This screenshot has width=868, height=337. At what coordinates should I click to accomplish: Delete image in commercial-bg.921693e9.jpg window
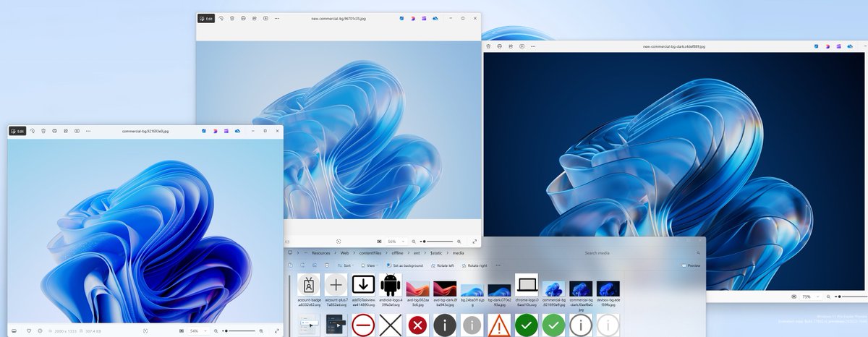coord(43,131)
